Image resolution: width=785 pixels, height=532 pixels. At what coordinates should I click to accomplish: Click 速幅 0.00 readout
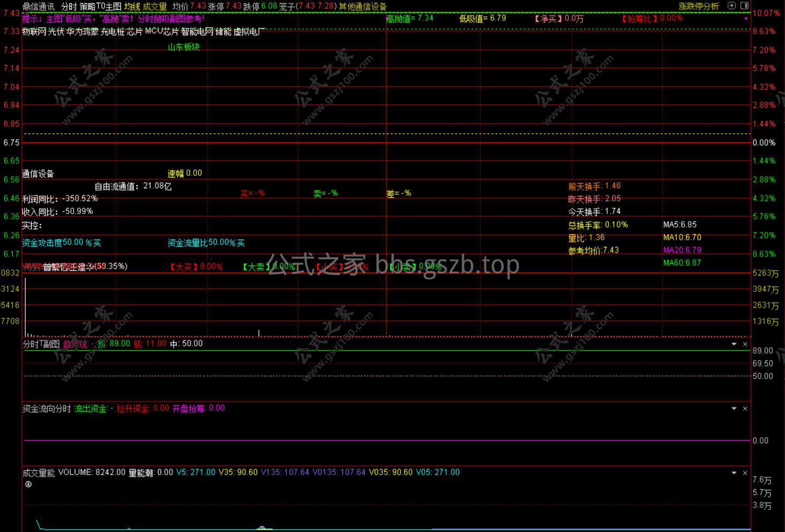coord(185,173)
